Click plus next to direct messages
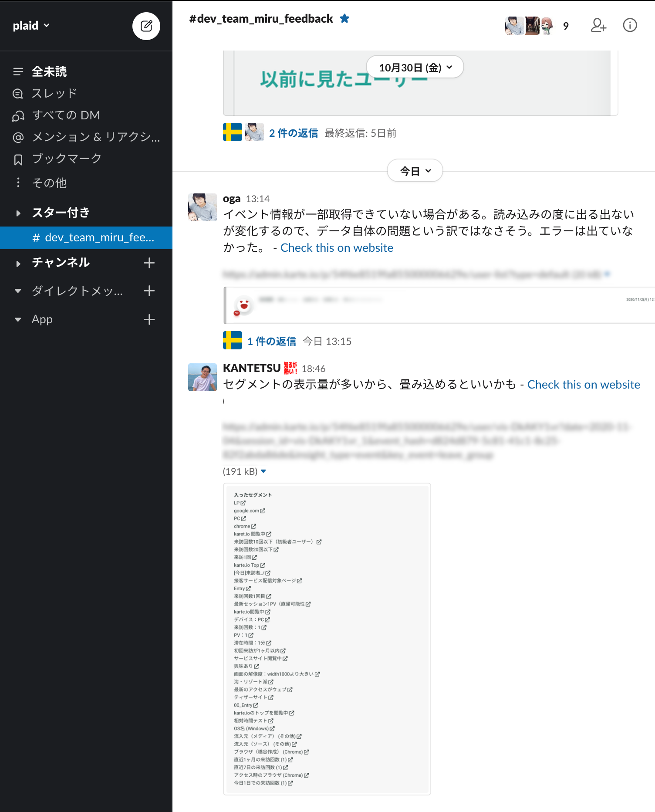 (149, 291)
